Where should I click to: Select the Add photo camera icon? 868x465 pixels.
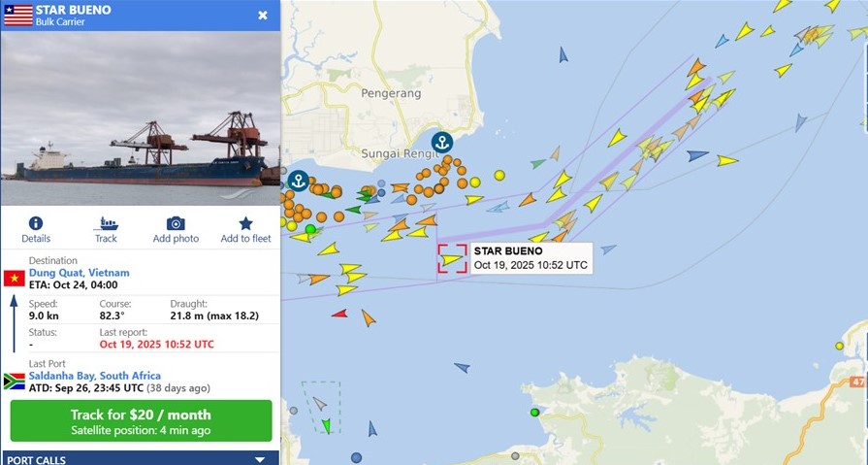pyautogui.click(x=176, y=223)
